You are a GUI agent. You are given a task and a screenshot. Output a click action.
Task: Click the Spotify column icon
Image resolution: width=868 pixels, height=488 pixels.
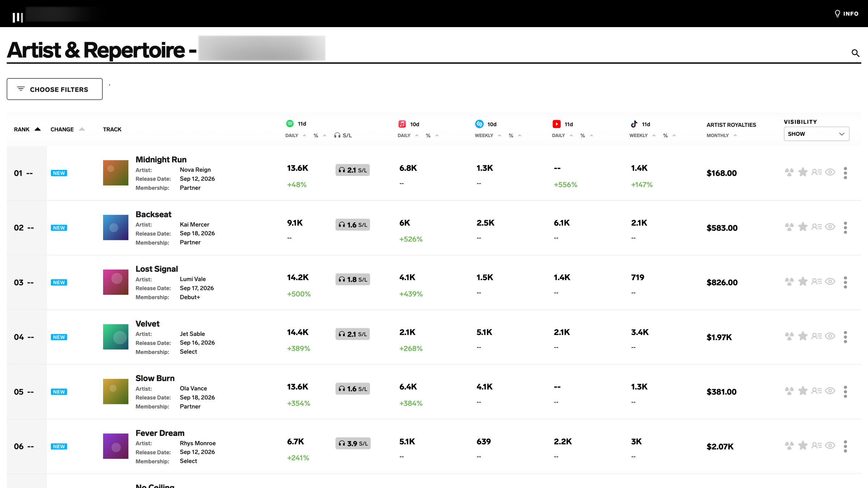(290, 124)
